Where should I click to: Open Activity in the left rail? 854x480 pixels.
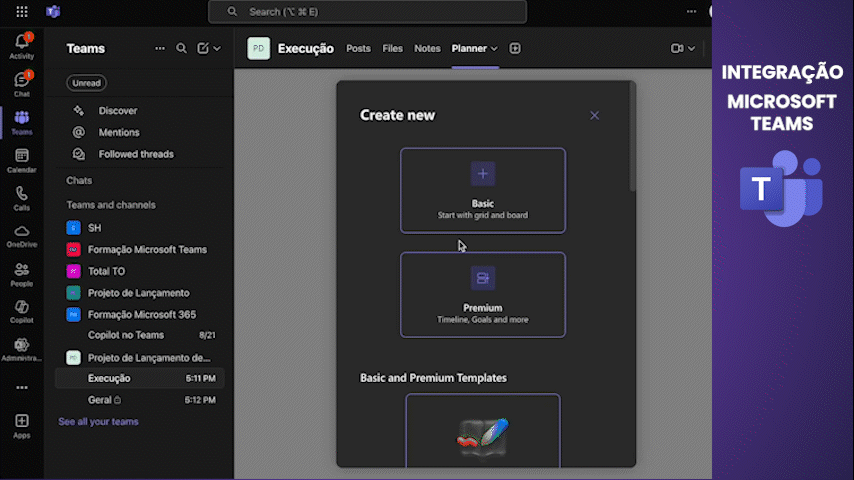point(21,44)
